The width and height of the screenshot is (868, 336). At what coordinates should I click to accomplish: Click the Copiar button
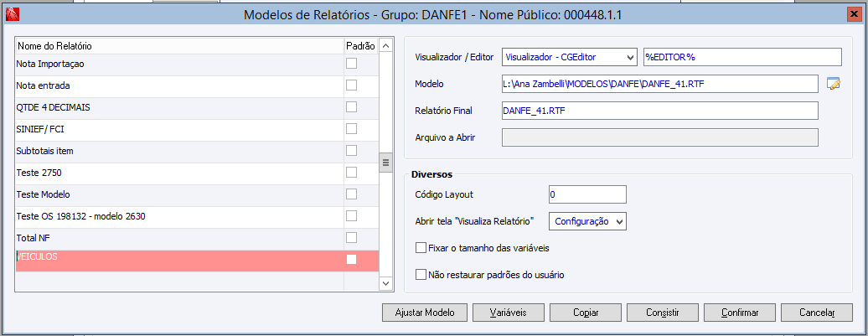(x=586, y=313)
